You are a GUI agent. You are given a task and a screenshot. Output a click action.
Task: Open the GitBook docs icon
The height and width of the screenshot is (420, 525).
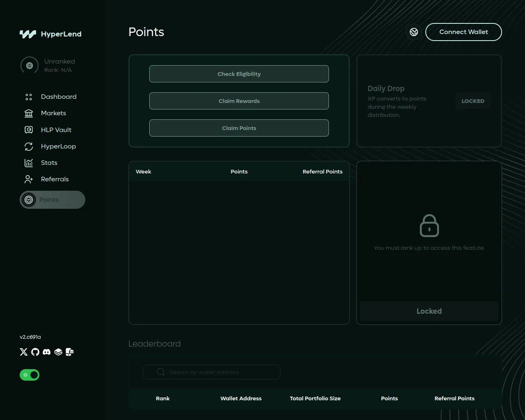coord(58,352)
